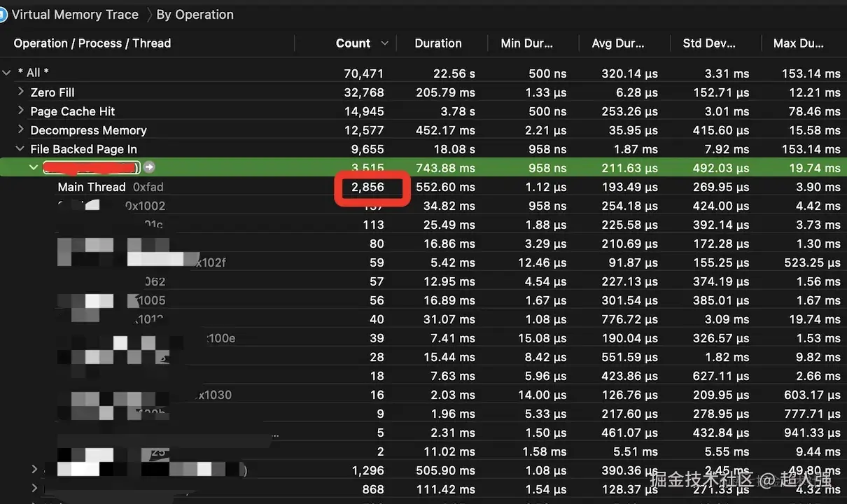Click the duration value 34.82 ms
This screenshot has width=847, height=504.
(449, 206)
